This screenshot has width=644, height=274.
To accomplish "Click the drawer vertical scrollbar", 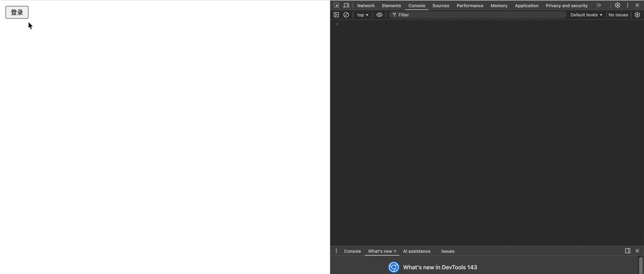I will pos(641,265).
